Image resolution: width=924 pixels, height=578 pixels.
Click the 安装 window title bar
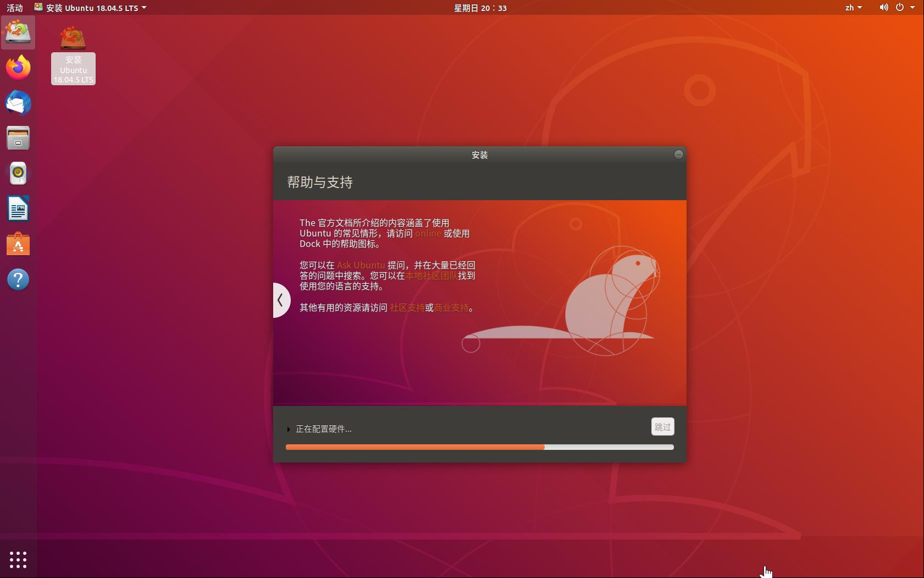(x=480, y=155)
